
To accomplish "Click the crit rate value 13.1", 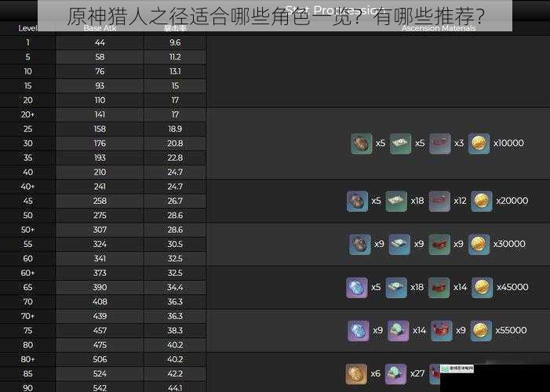I will tap(175, 71).
